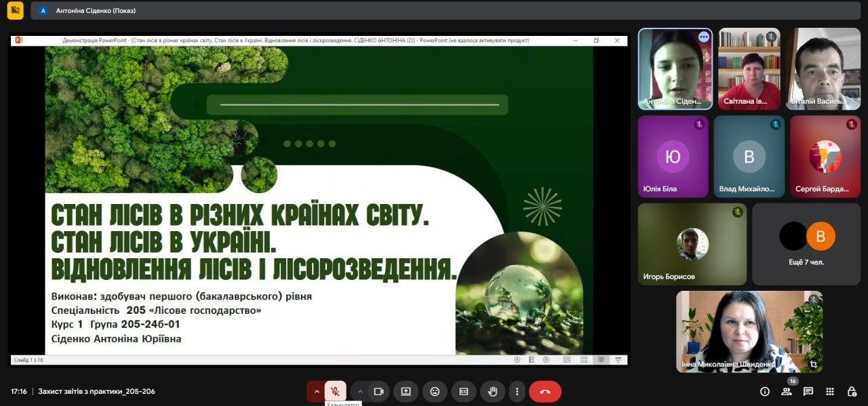Open video settings arrow beside the camera

click(360, 391)
